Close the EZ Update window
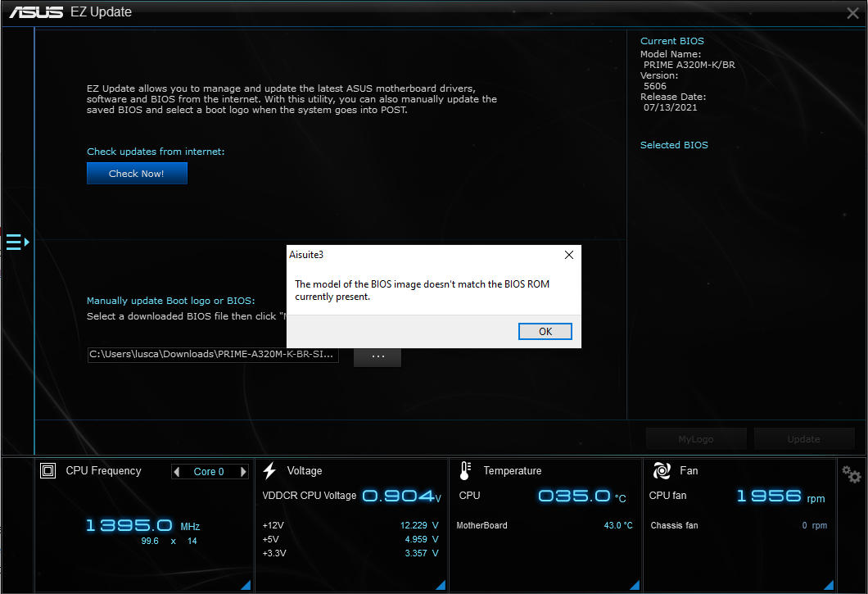This screenshot has height=594, width=868. tap(852, 13)
